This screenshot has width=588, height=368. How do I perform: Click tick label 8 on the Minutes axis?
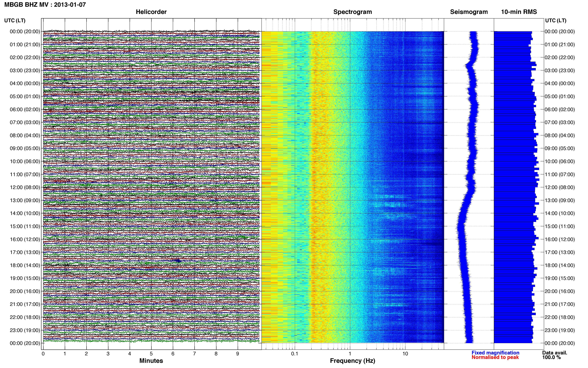coord(216,354)
